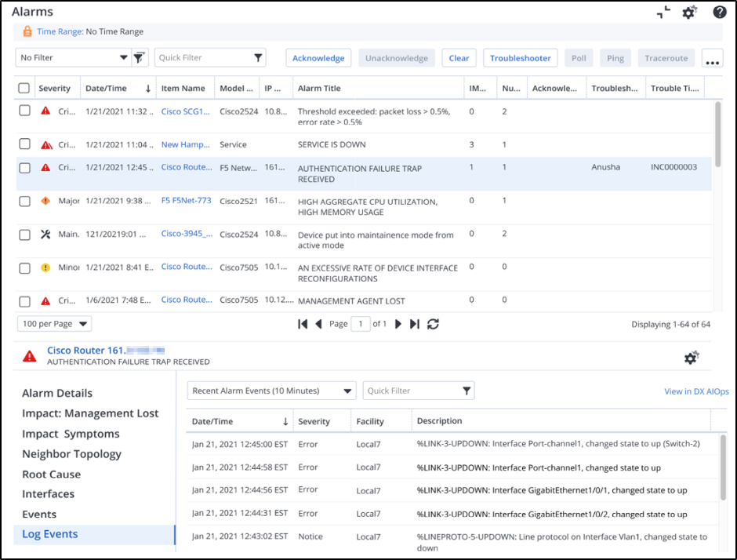Open the more actions ellipsis menu
The height and width of the screenshot is (560, 737).
click(712, 57)
